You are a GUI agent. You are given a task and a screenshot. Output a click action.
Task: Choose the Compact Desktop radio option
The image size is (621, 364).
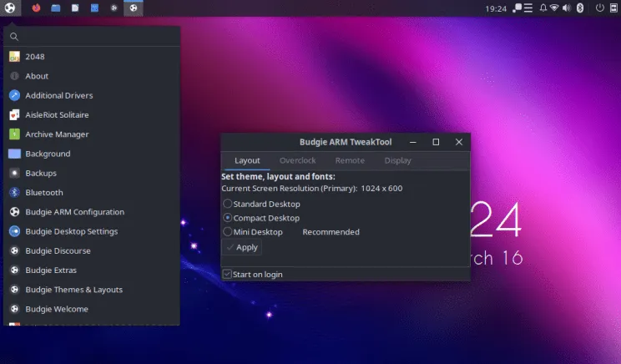[227, 218]
